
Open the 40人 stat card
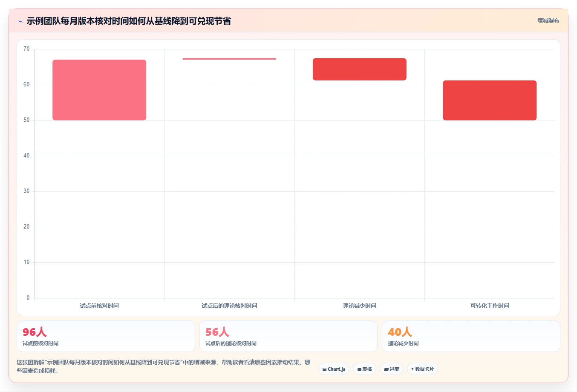(x=471, y=336)
